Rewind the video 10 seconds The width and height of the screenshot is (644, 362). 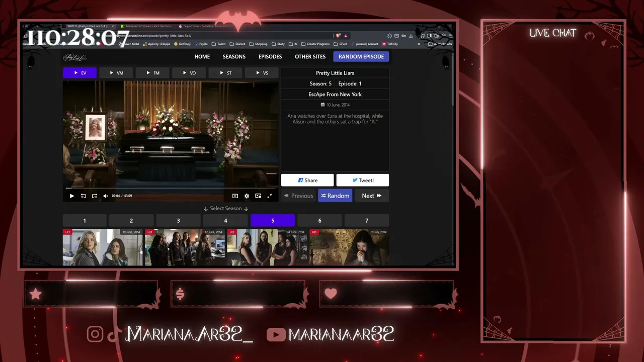(84, 196)
